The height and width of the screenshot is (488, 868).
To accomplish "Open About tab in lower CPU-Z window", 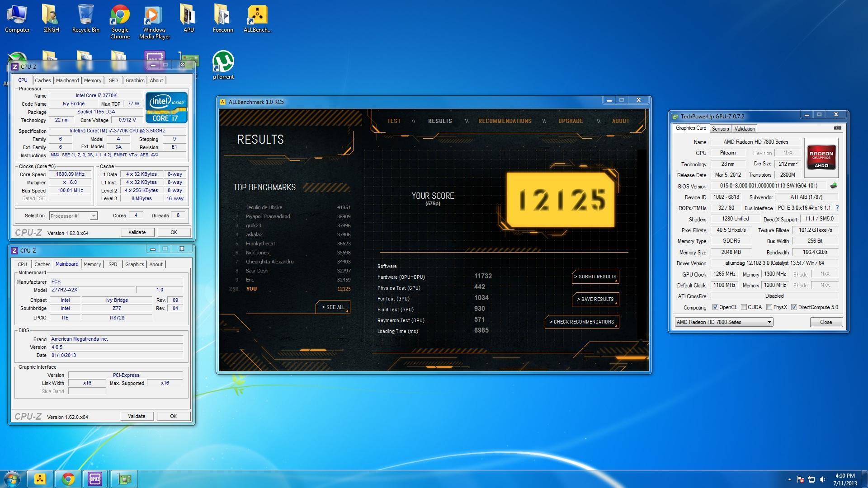I will click(156, 264).
